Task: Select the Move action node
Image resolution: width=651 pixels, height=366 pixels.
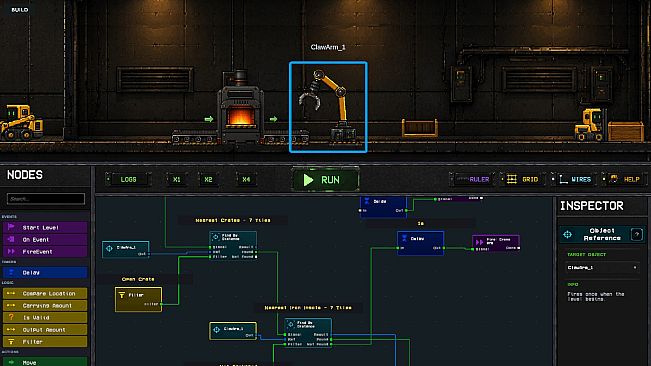Action: 45,362
